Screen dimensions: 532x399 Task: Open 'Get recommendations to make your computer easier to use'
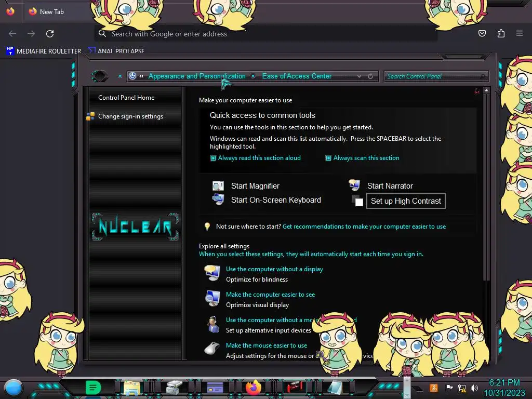[x=364, y=227]
